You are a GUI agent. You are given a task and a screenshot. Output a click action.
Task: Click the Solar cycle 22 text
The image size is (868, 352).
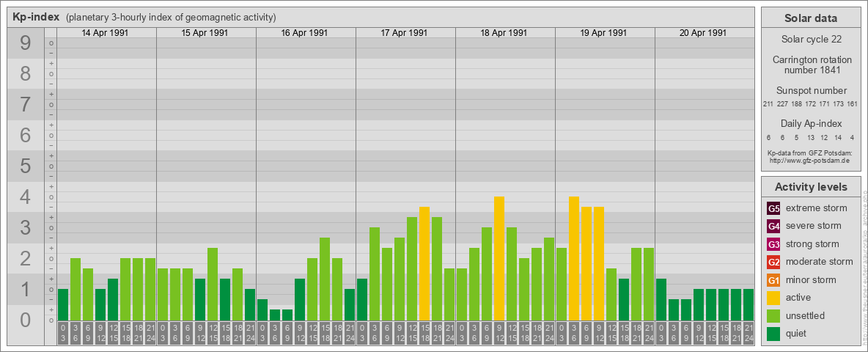pyautogui.click(x=811, y=40)
